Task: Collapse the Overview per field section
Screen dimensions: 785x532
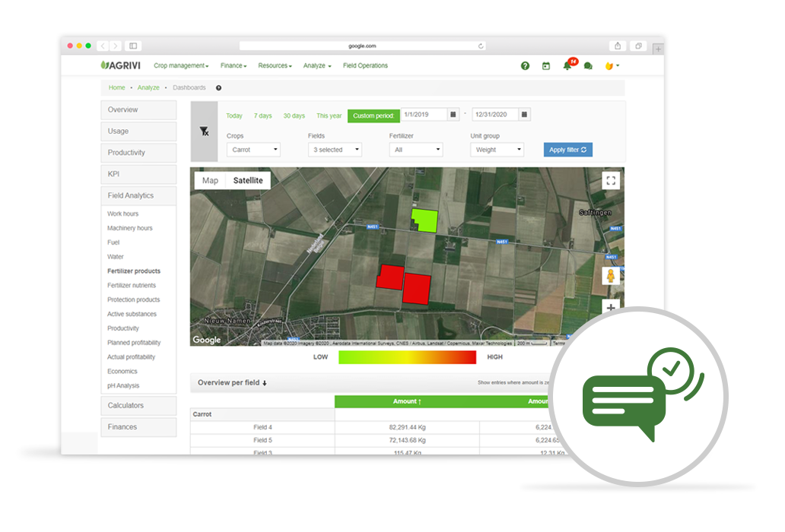Action: [x=232, y=383]
